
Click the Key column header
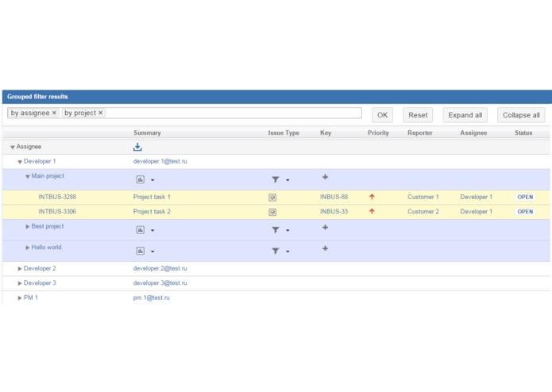tap(326, 133)
